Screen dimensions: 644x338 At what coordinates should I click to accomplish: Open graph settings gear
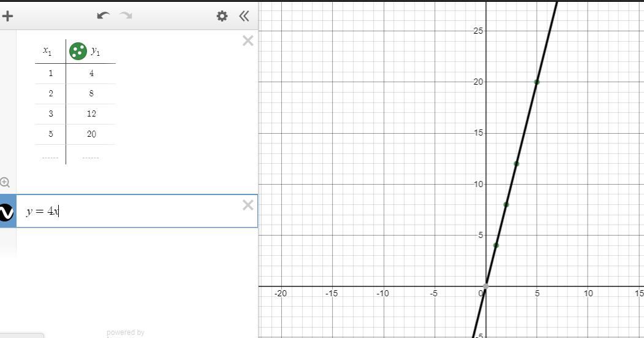(x=222, y=16)
